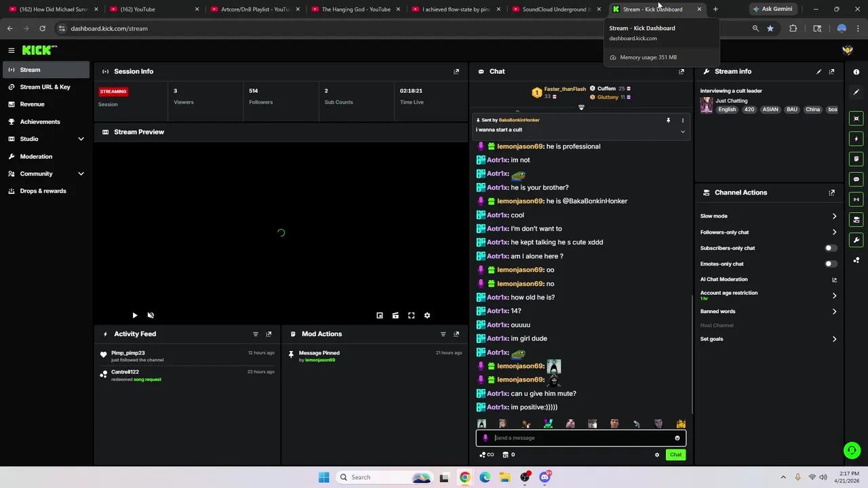The image size is (868, 488).
Task: Open the profile avatar menu
Action: tap(848, 50)
